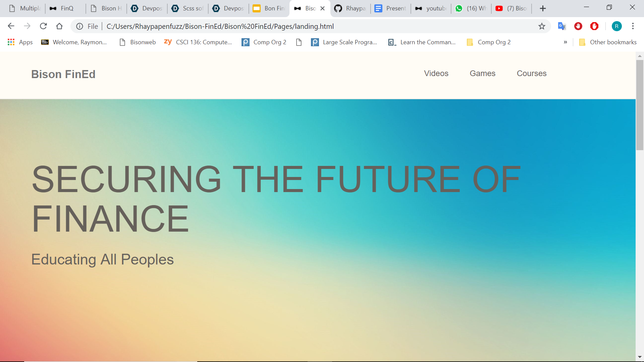
Task: Bookmark this page with star icon
Action: [x=542, y=26]
